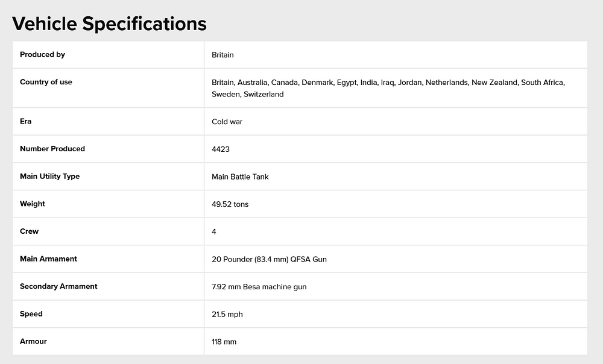Select the Cold war value
The image size is (603, 364).
(x=227, y=122)
